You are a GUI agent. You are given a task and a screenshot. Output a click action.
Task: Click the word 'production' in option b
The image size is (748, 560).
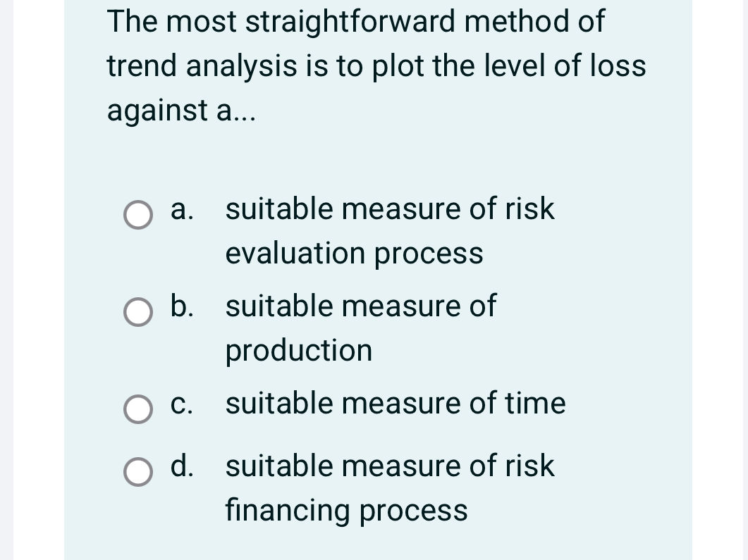299,351
